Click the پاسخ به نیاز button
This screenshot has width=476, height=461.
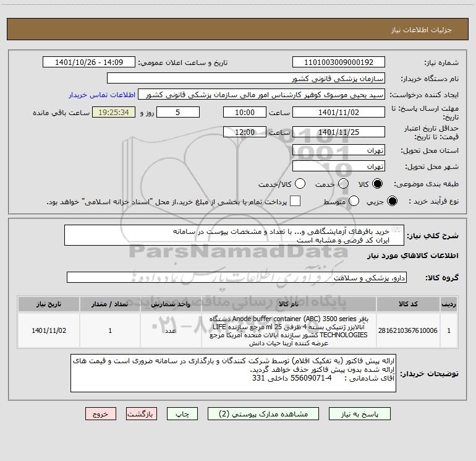pos(360,414)
